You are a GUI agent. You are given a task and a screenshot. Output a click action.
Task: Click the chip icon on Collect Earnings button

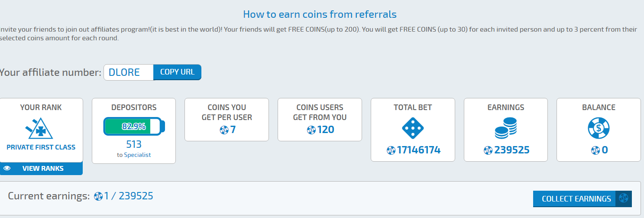(x=623, y=199)
